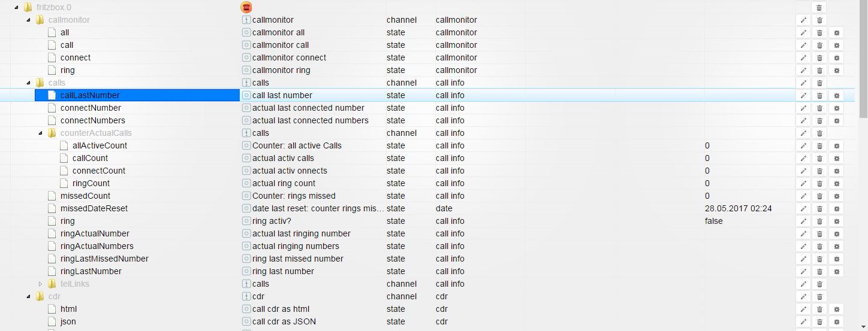Delete the cdr channel object

coord(819,296)
